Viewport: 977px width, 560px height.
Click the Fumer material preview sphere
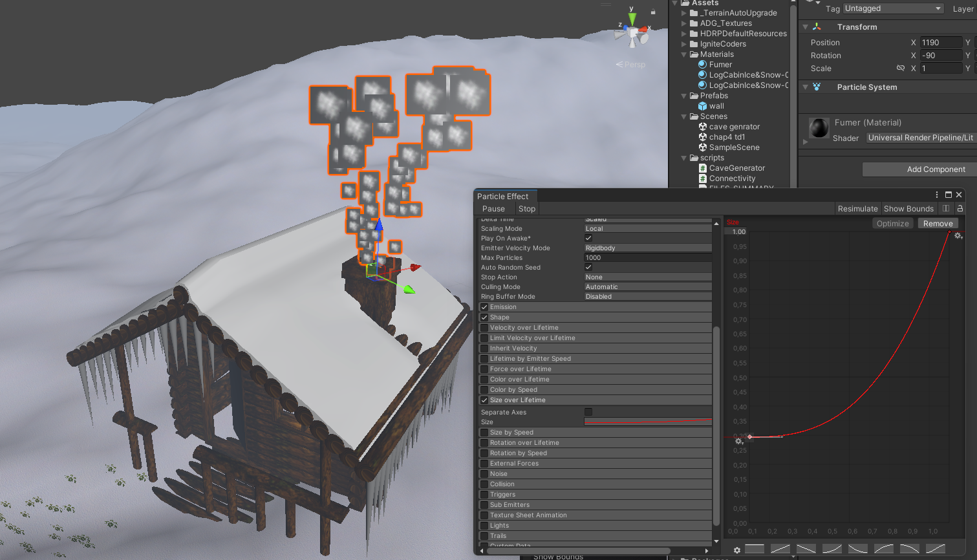(819, 128)
